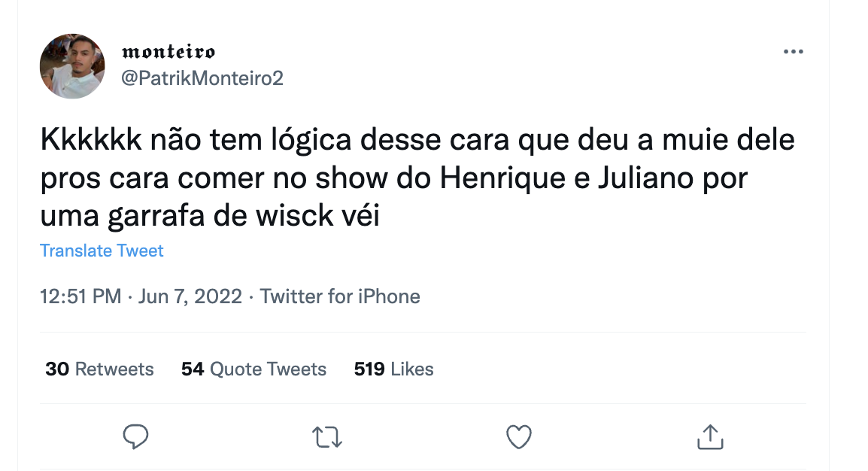Screen dimensions: 868x471
Task: See who gave the 519 Likes
Action: 393,369
